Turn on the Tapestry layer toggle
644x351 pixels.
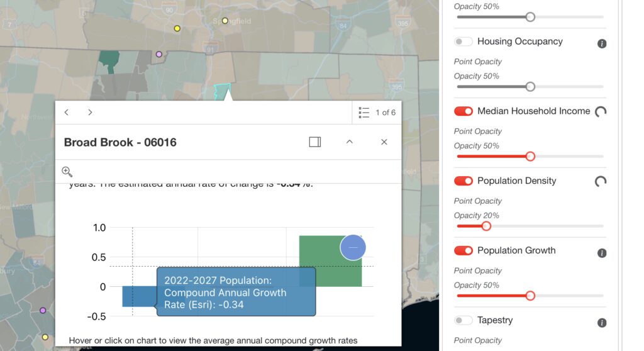(464, 321)
